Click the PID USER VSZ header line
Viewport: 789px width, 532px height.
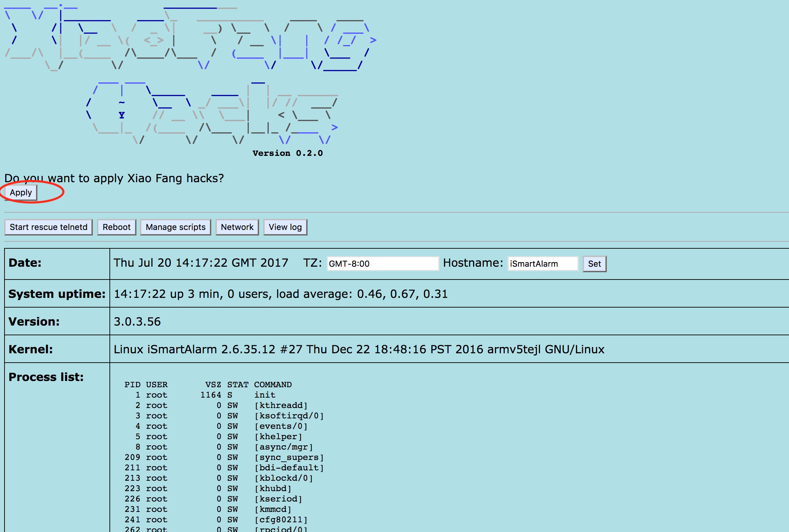pos(208,384)
